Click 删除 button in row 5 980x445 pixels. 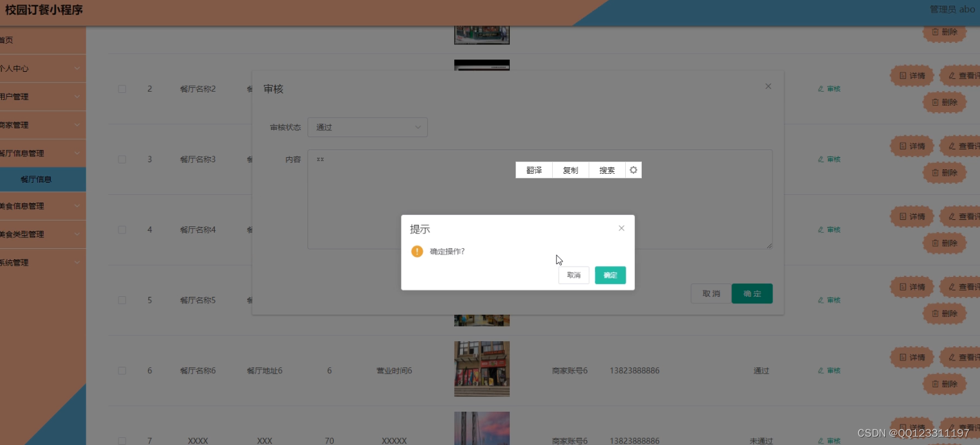click(x=945, y=314)
